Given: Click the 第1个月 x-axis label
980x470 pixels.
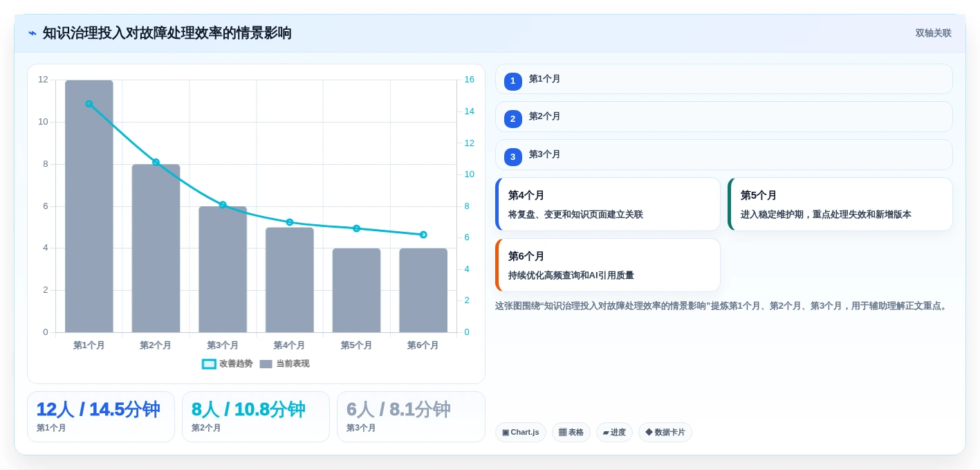Looking at the screenshot, I should click(x=89, y=345).
